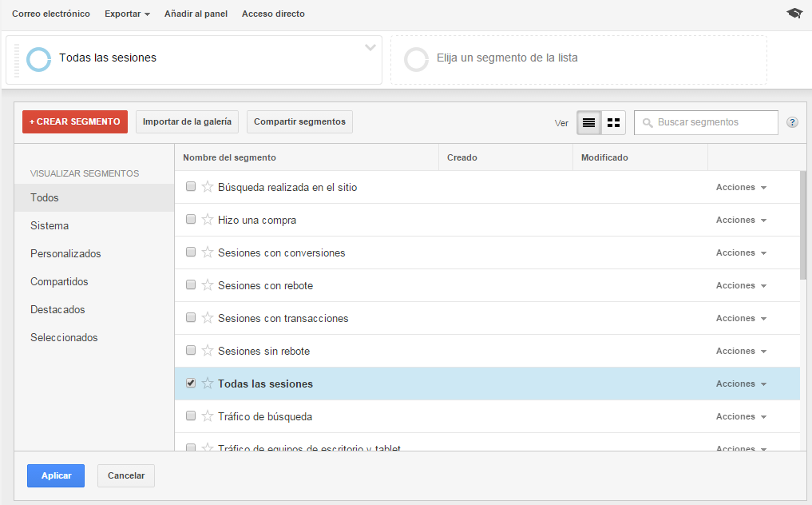Click the blue circle beside Todas las sesiones
Viewport: 812px width, 505px height.
point(46,58)
